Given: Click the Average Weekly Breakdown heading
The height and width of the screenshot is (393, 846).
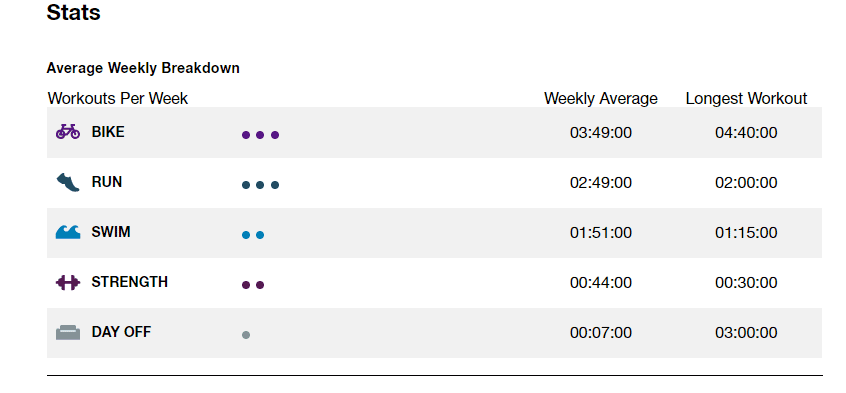Looking at the screenshot, I should [143, 69].
